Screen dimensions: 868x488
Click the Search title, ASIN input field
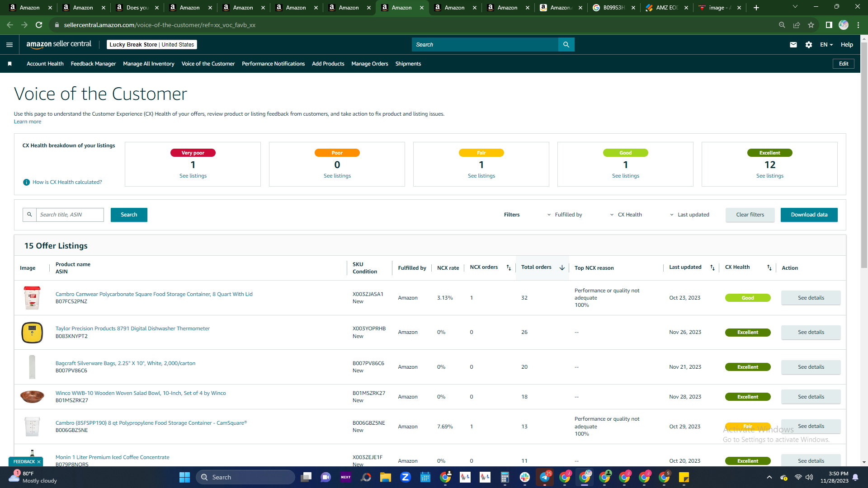(x=70, y=215)
